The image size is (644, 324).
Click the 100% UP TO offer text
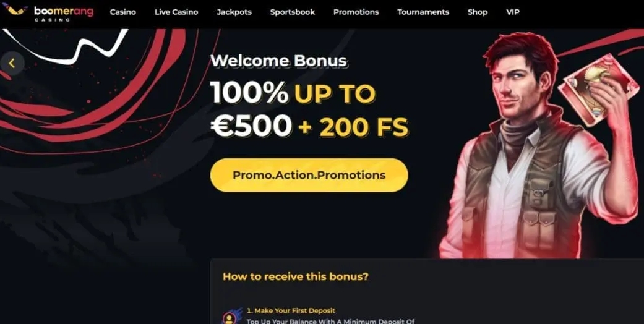pos(293,93)
